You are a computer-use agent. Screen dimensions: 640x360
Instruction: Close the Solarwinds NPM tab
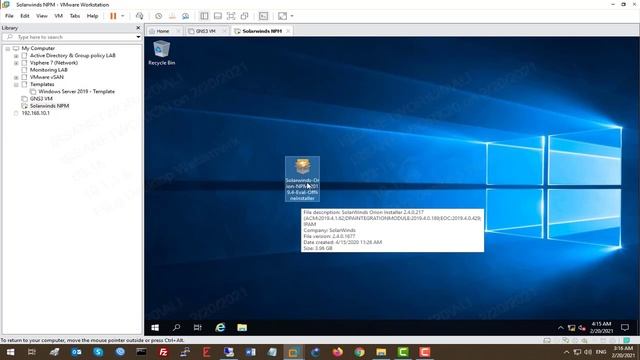(288, 31)
